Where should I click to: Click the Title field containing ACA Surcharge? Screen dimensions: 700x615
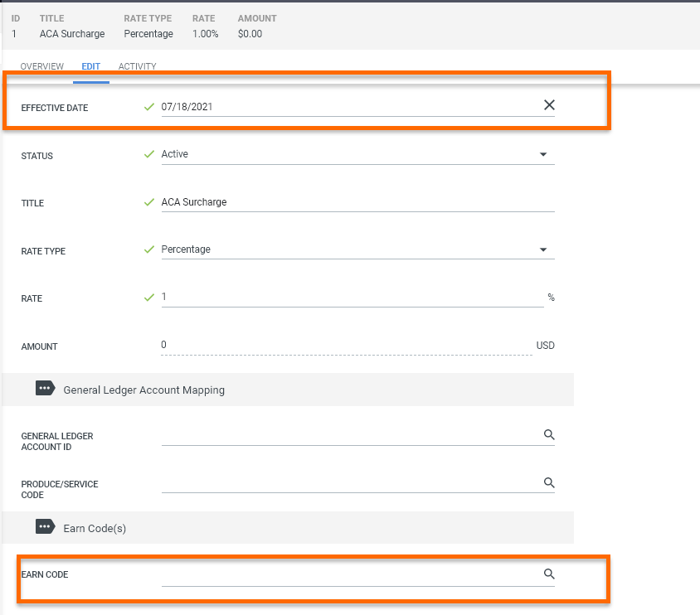(357, 202)
